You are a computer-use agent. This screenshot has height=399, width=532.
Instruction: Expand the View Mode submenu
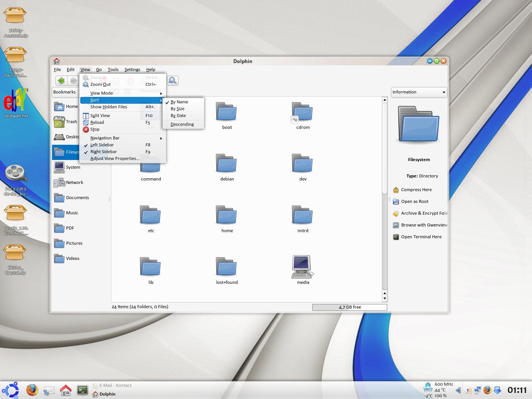click(123, 93)
